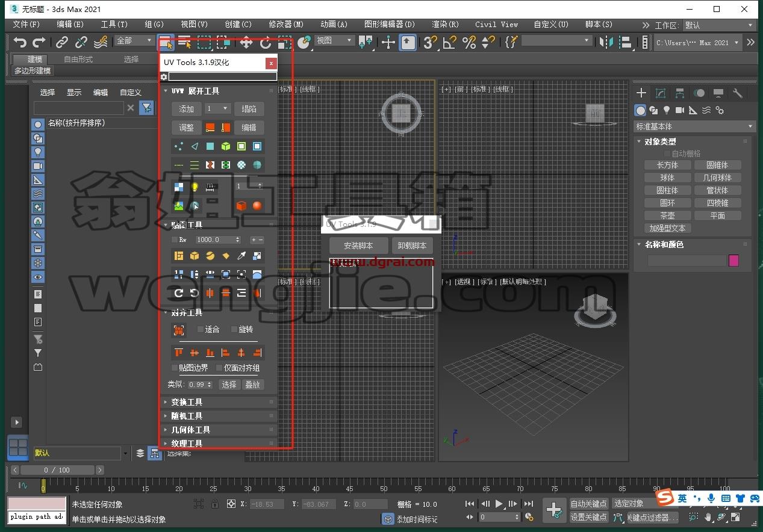
Task: Click the eyedropper icon in UV Tools
Action: 241,256
